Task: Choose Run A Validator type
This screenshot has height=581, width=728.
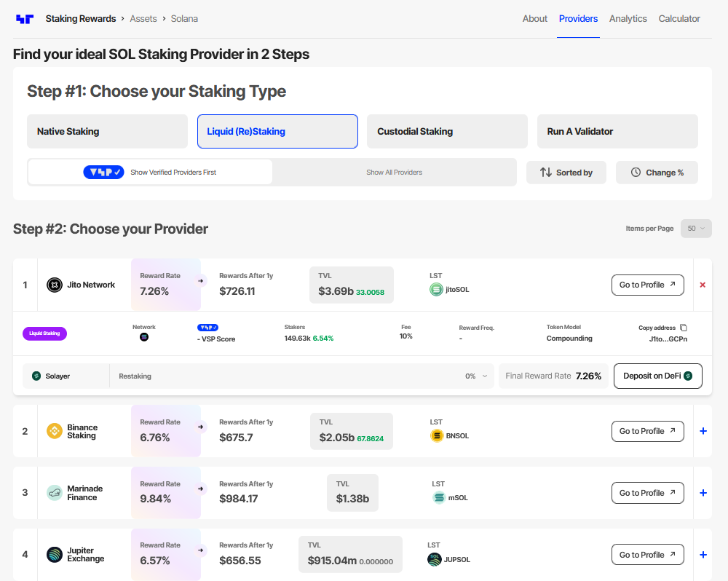Action: pos(617,132)
